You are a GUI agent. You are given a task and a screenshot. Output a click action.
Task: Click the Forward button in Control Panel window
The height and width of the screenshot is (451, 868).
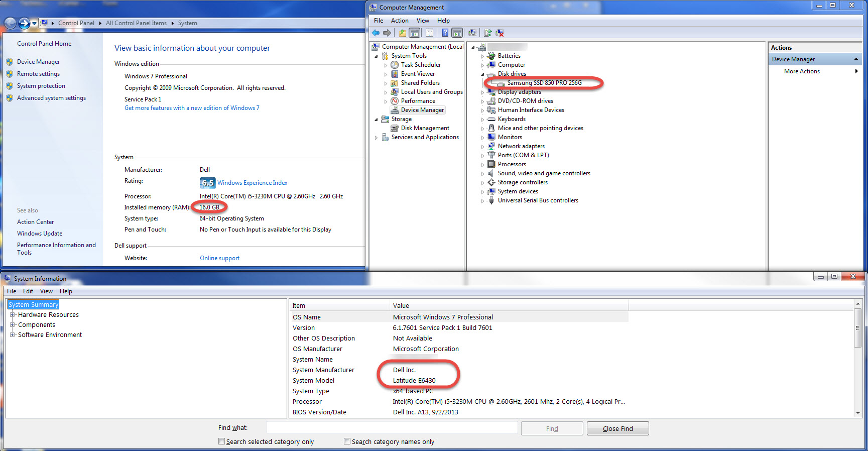24,23
